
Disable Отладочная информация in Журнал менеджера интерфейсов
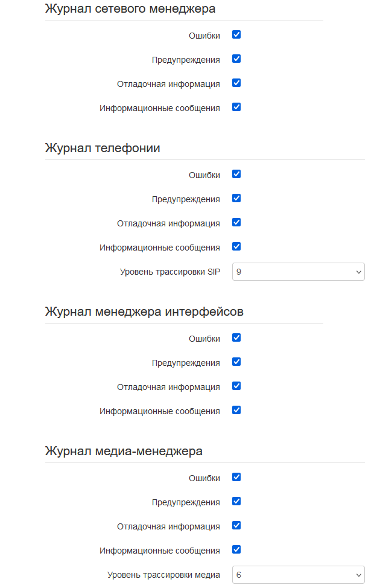236,386
